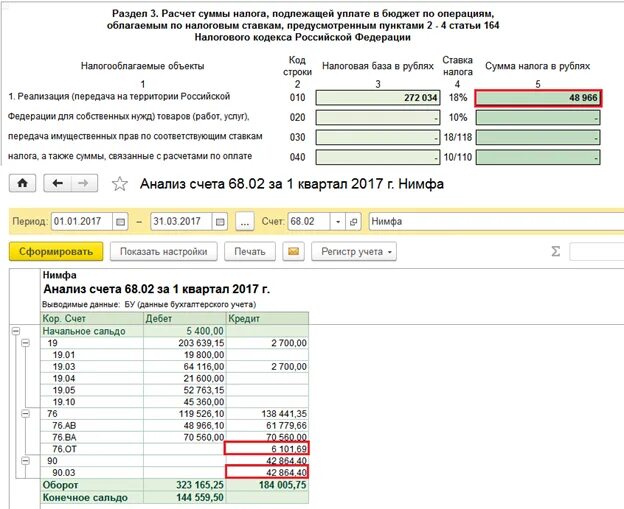624x509 pixels.
Task: Select the tax base field 272 034
Action: (x=378, y=98)
